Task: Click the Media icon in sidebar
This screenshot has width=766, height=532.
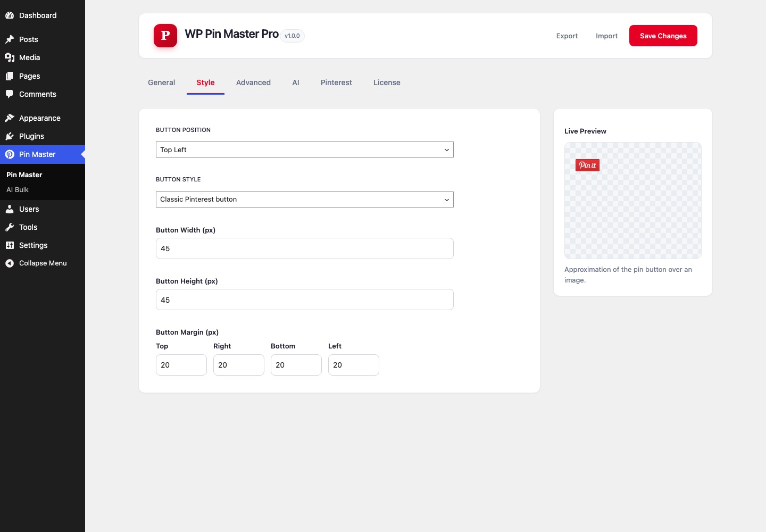Action: tap(10, 57)
